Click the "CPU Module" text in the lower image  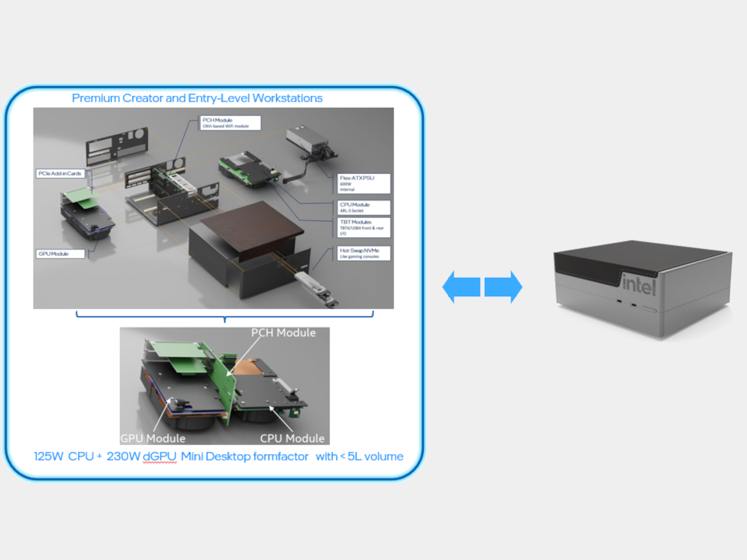pyautogui.click(x=292, y=438)
